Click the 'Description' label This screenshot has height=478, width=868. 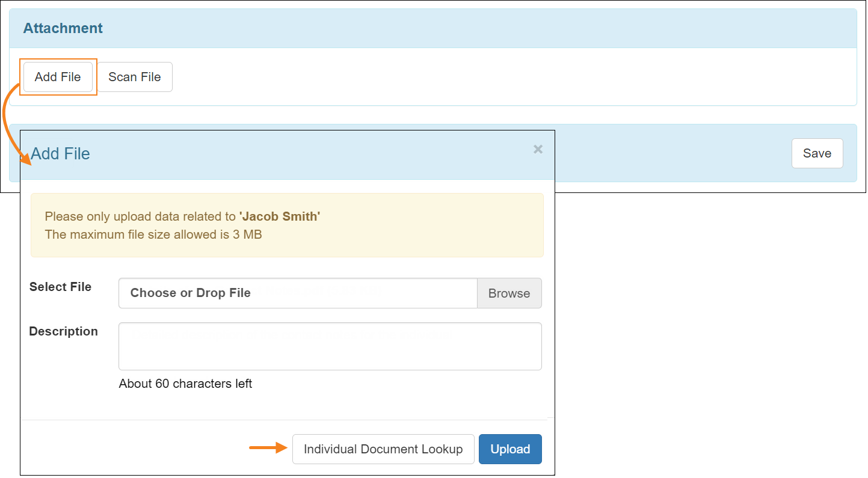63,331
